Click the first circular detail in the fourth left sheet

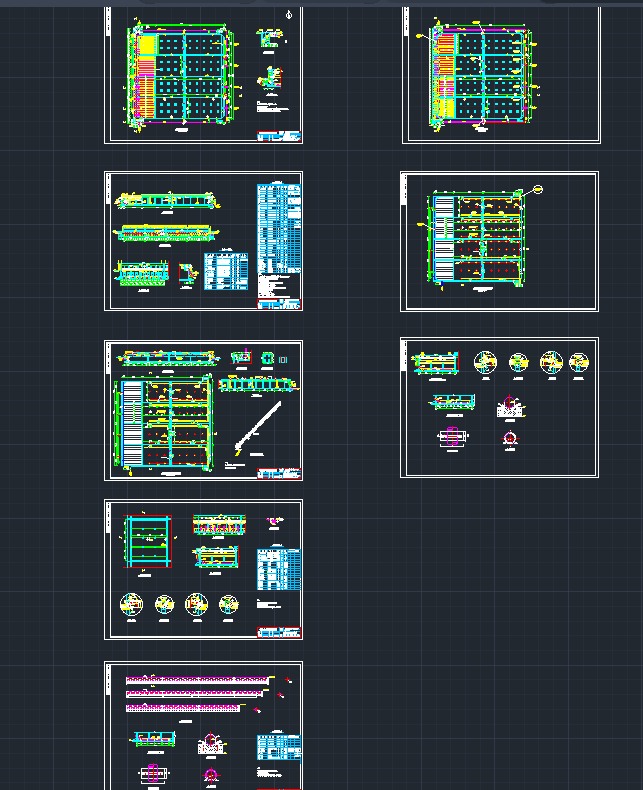point(132,604)
